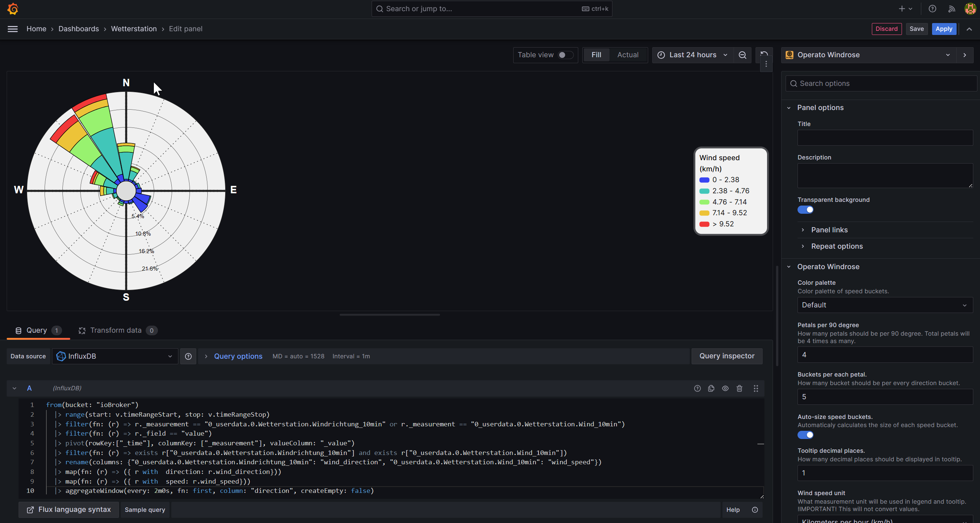Screen dimensions: 980x523
Task: Enable the Table view switch
Action: 565,55
